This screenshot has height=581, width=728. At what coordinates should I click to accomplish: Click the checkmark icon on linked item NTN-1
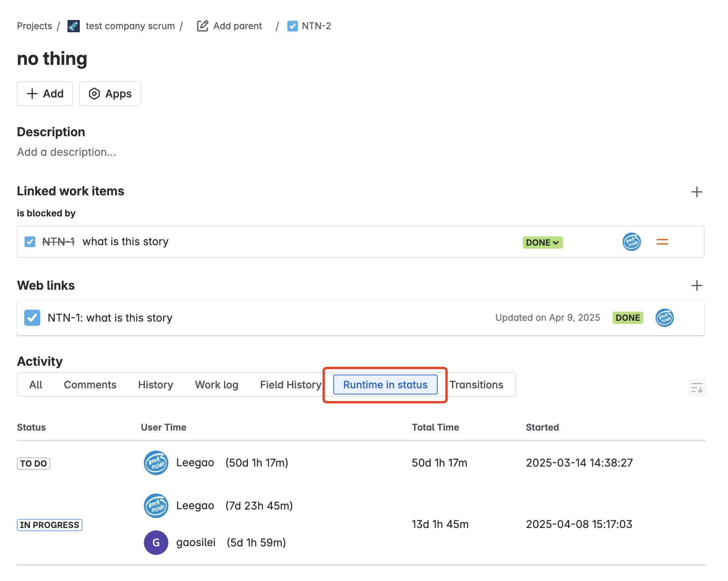click(30, 241)
